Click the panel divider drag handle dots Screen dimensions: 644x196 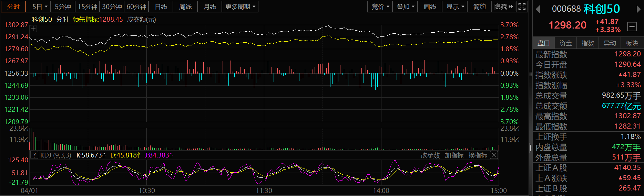point(530,73)
